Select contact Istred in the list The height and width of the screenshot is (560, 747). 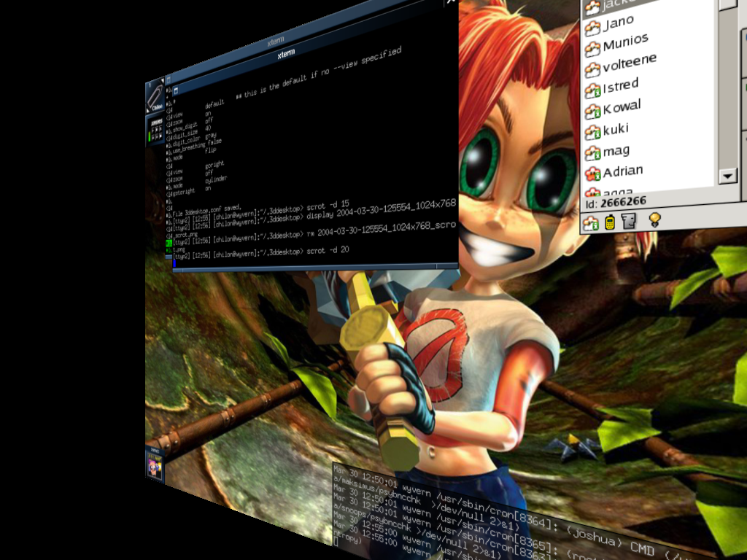[x=619, y=87]
